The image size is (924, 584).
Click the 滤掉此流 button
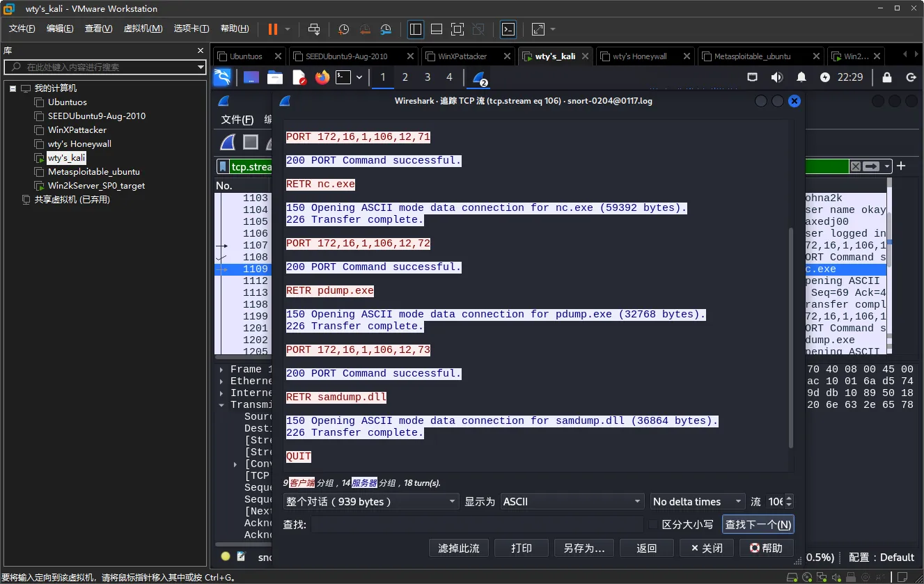(x=459, y=548)
